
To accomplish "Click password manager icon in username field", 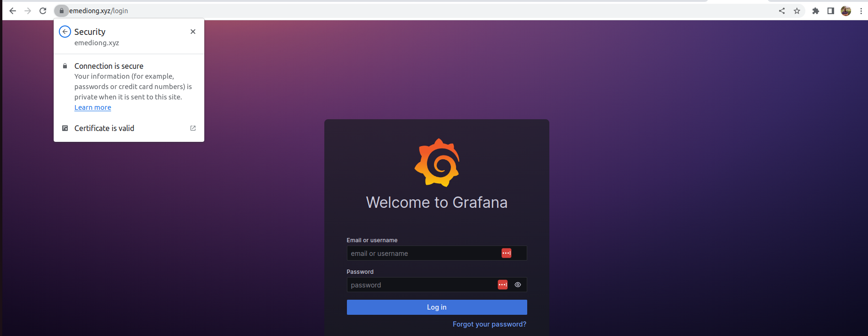I will click(x=506, y=253).
